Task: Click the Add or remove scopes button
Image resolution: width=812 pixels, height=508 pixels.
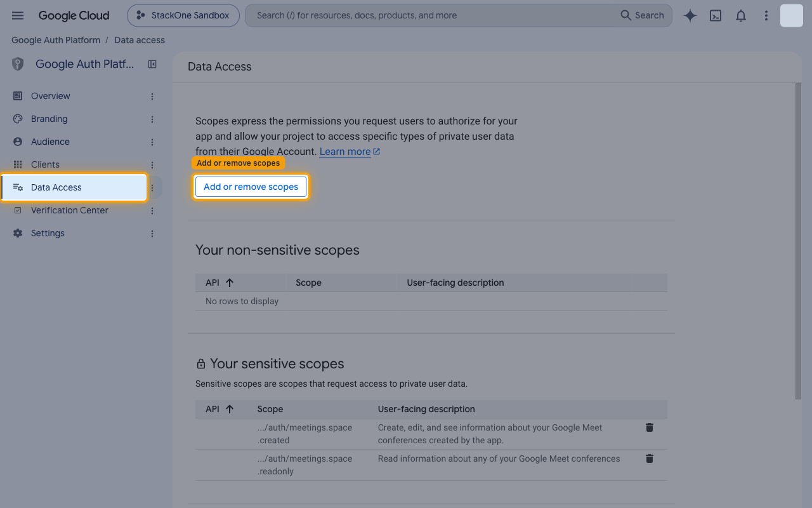Action: coord(251,187)
